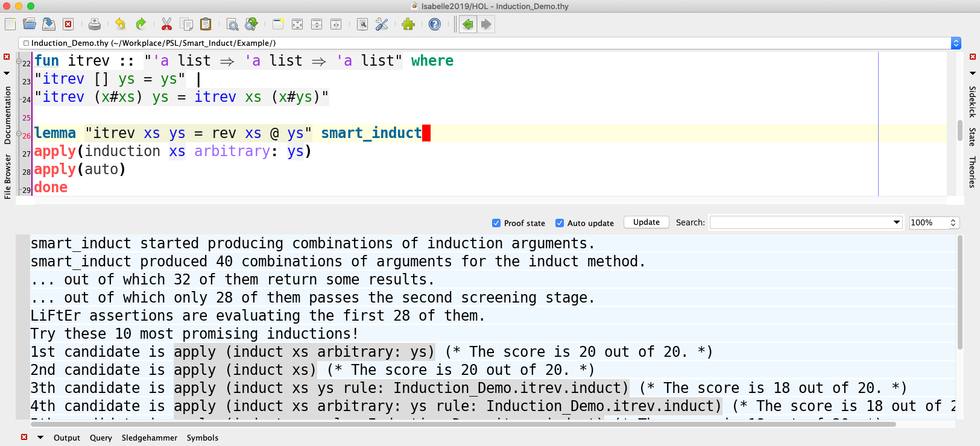
Task: Switch to the Sledgehammer tab
Action: point(149,438)
